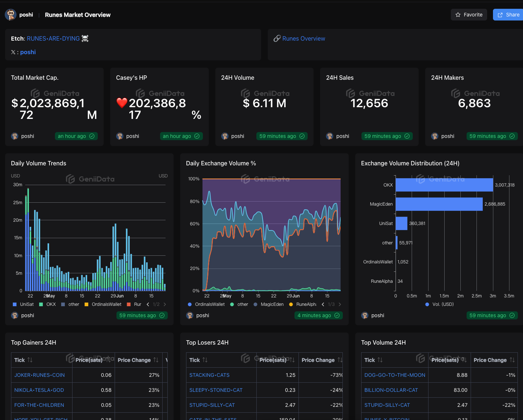
Task: Sort Top Volume by Price Change icon
Action: click(x=512, y=360)
